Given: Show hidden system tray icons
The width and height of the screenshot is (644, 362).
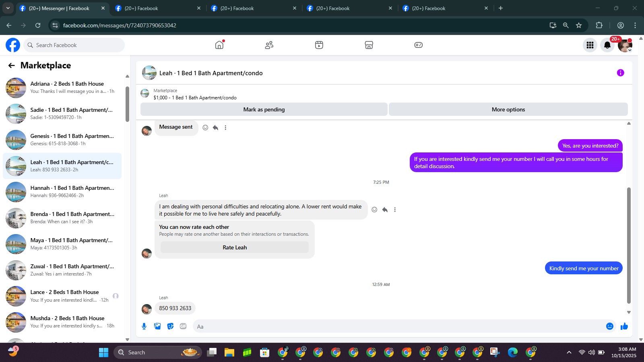Looking at the screenshot, I should 569,352.
